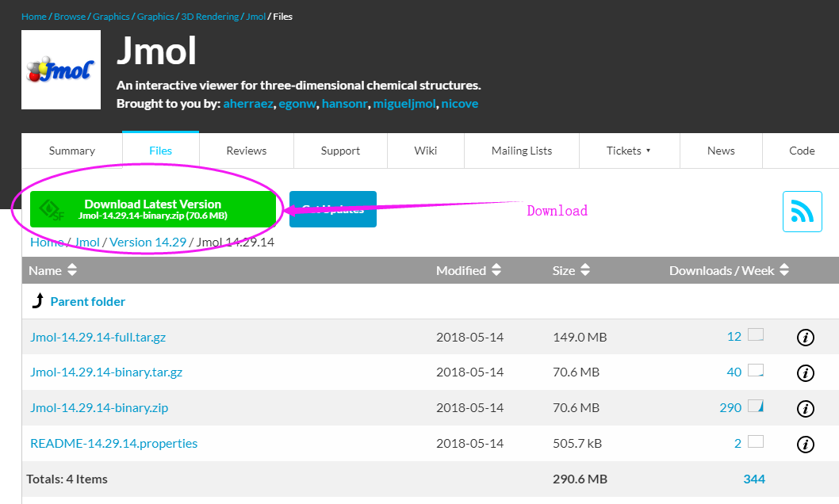This screenshot has width=839, height=504.
Task: Visit hansonr contributor profile link
Action: coord(344,104)
